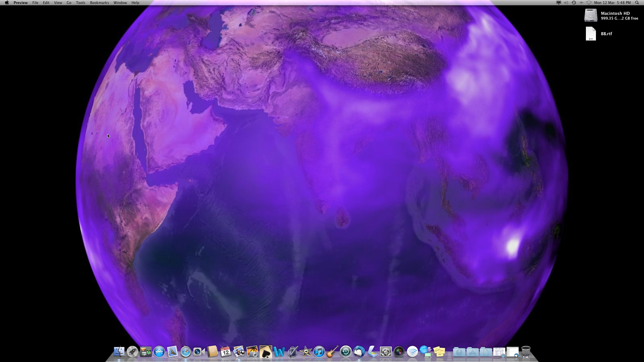Open System Preferences gear icon

tap(386, 352)
